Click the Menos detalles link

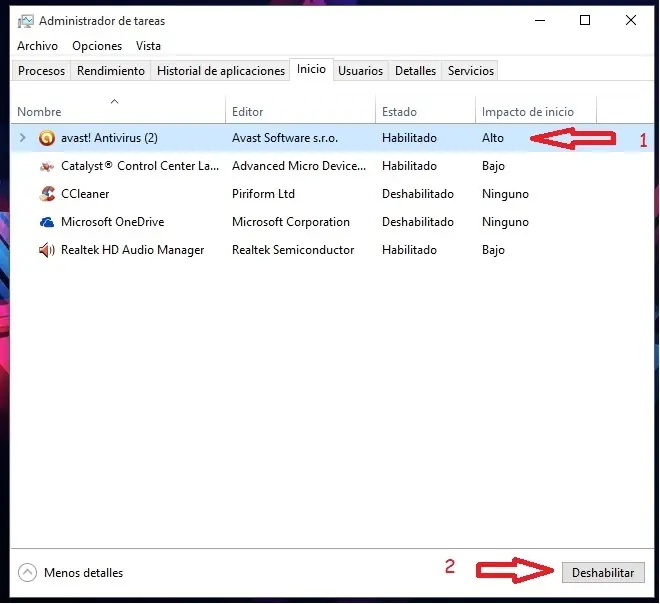click(83, 573)
